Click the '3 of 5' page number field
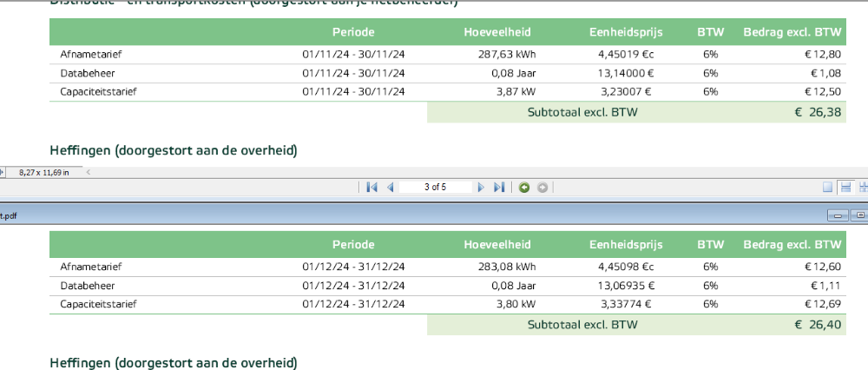 coord(435,188)
